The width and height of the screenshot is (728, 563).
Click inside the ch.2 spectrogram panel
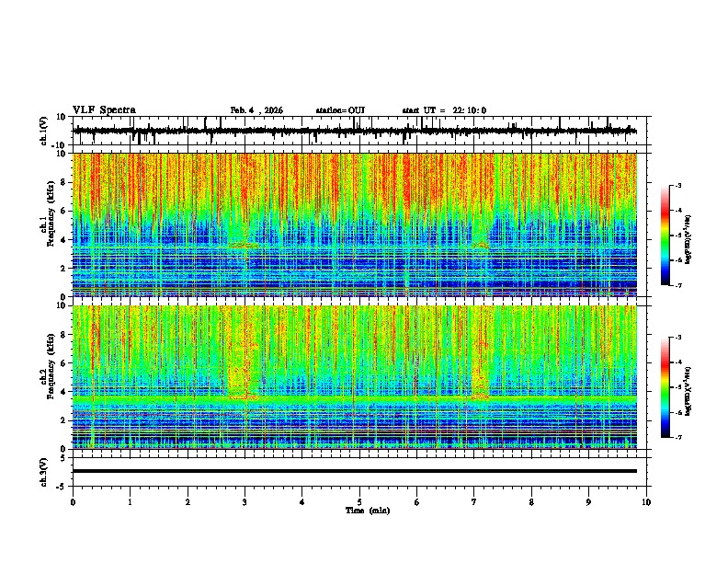355,377
